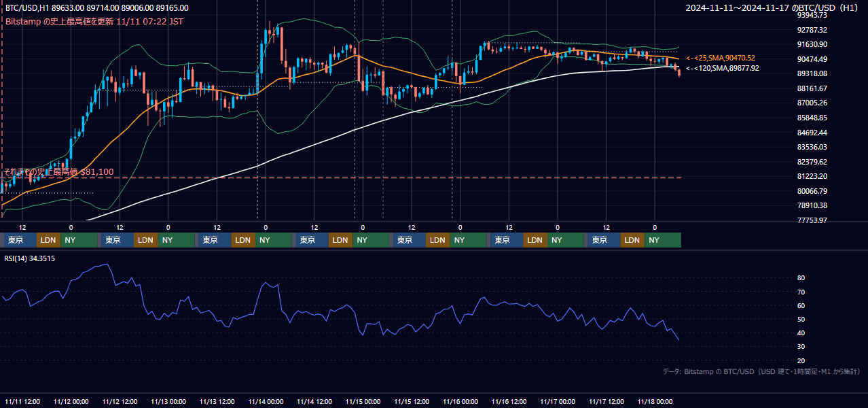Click the Bitstamp 史上最高値を更新 annotation

pyautogui.click(x=94, y=22)
